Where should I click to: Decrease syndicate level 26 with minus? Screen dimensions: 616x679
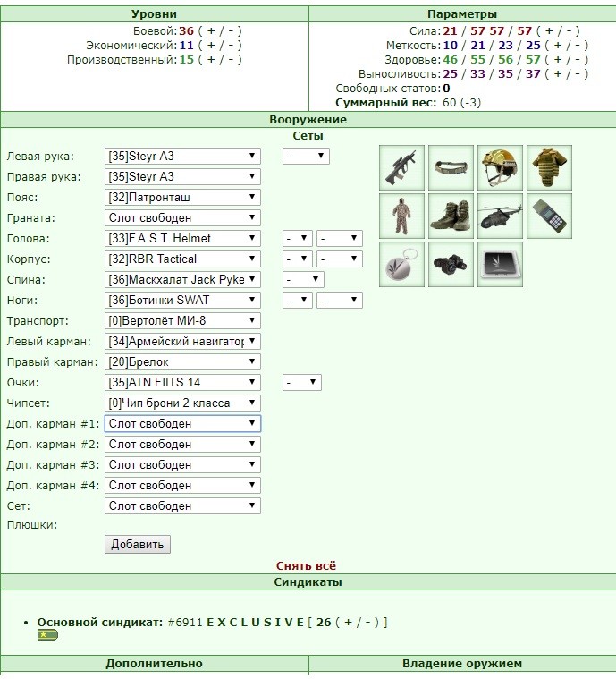pyautogui.click(x=368, y=623)
